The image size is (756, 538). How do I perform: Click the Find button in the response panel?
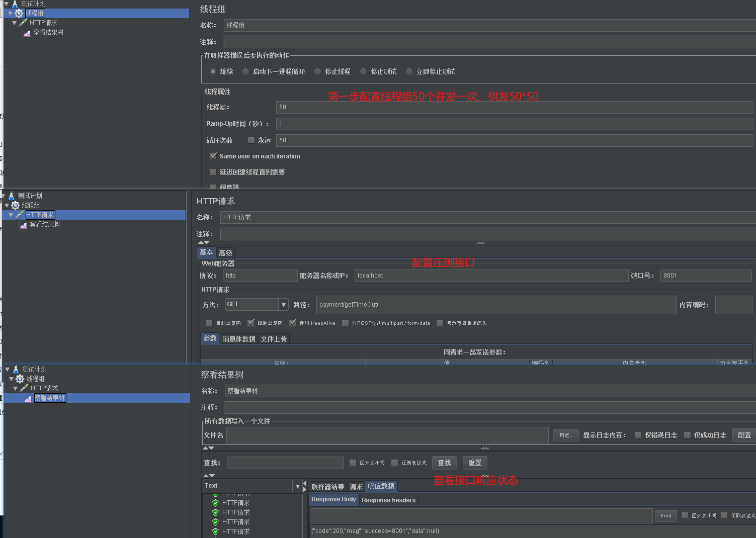coord(666,515)
